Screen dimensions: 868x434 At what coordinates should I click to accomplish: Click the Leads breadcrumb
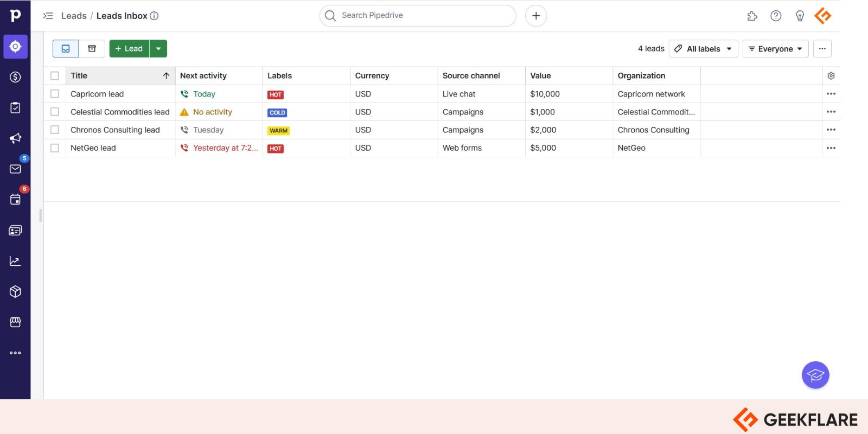pos(74,16)
